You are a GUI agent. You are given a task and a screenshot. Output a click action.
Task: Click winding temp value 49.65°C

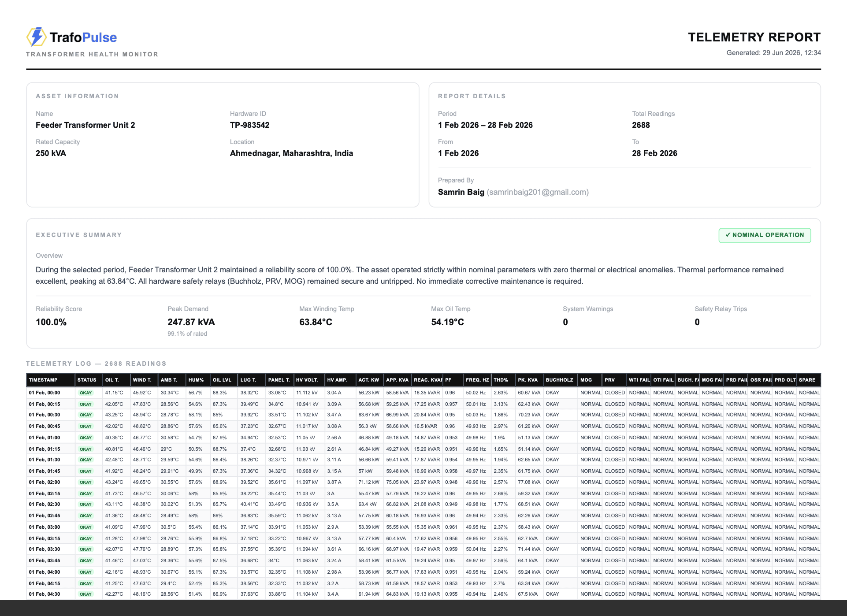(x=142, y=482)
